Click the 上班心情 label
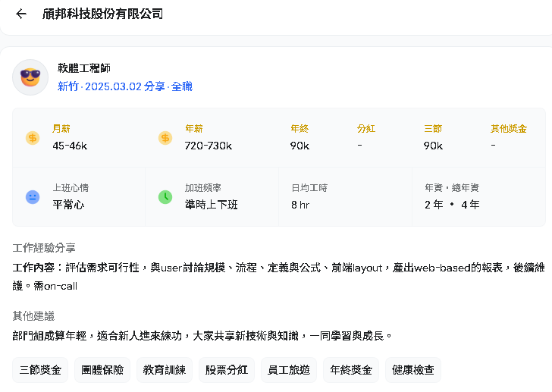552x392 pixels. click(71, 188)
